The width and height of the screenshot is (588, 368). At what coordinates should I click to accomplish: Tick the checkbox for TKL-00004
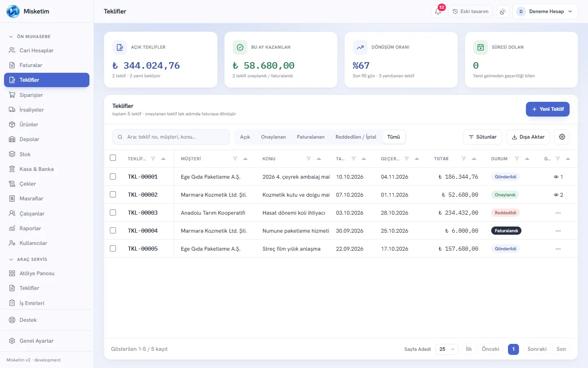click(113, 231)
